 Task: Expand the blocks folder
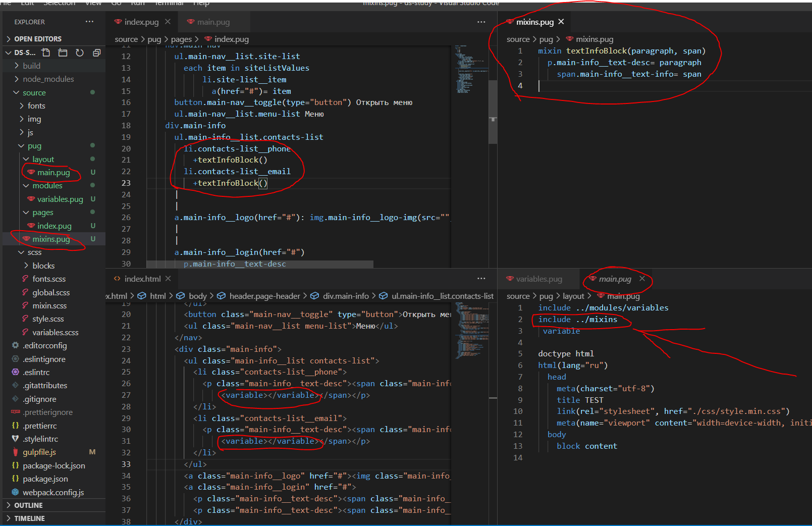point(43,266)
